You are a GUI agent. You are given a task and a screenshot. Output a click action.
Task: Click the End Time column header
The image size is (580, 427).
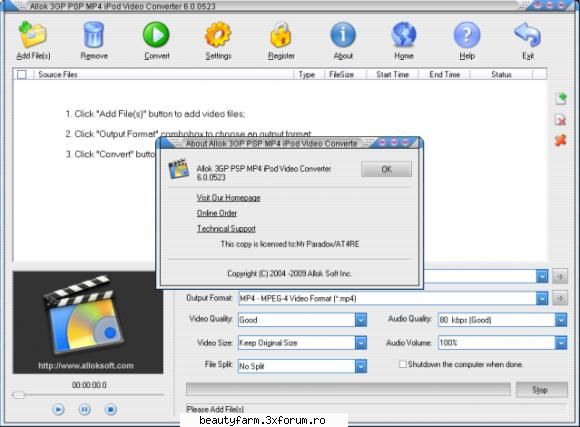pyautogui.click(x=444, y=74)
